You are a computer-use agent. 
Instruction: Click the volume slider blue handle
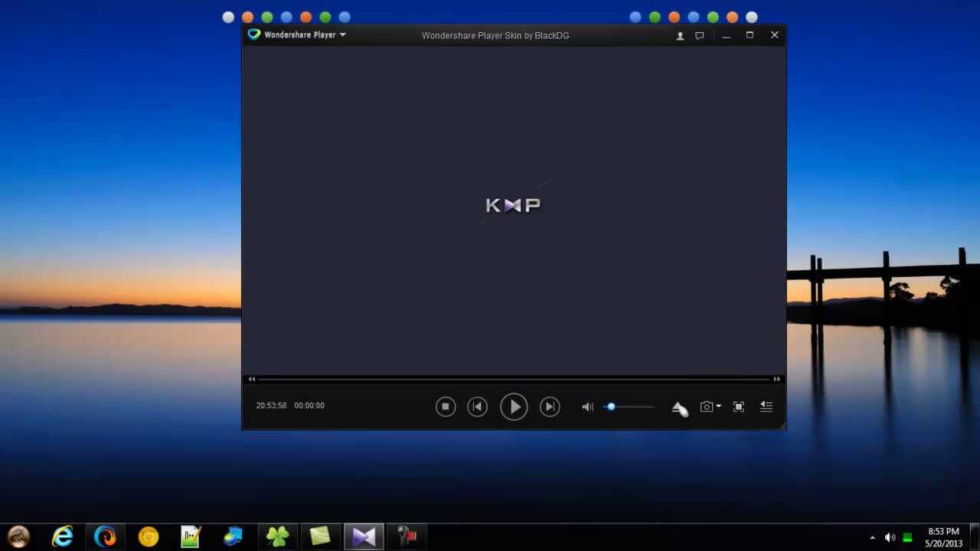click(611, 407)
